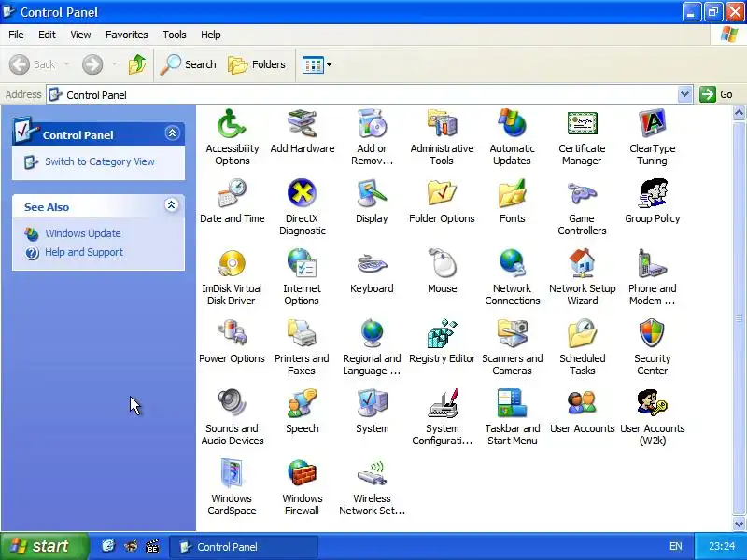Open Certificate Manager icon
Screen dimensions: 747x560
coord(582,124)
